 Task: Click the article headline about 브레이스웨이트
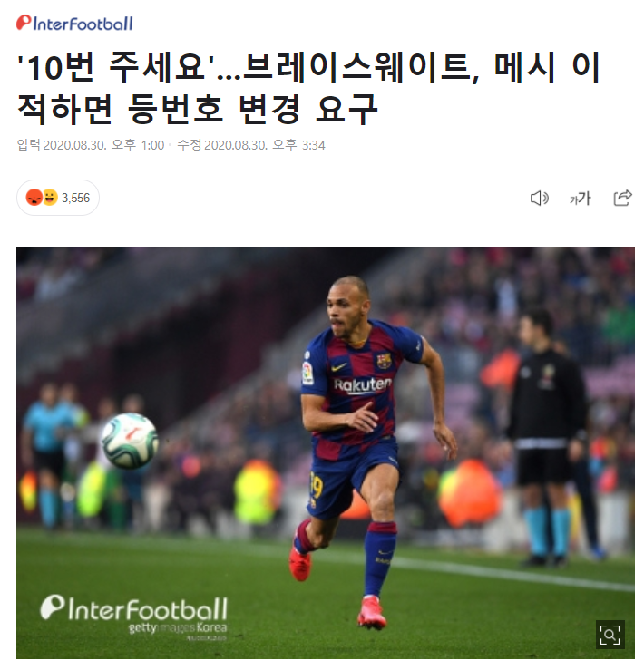[x=308, y=88]
